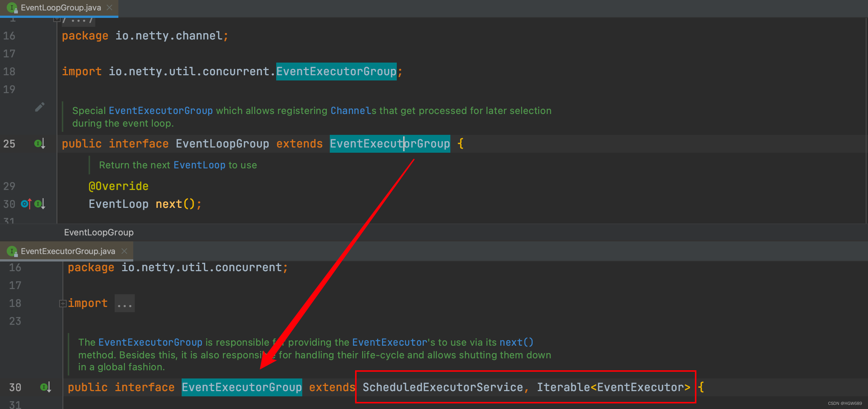The image size is (868, 409).
Task: Click the interface file icon on EventLoopGroup.java tab
Action: click(x=12, y=8)
